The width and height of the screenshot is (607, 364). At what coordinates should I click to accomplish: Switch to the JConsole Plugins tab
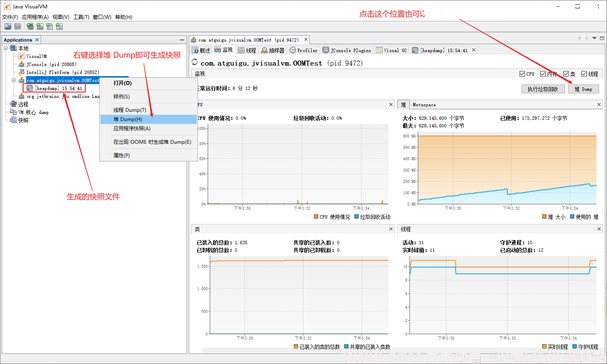pos(347,50)
